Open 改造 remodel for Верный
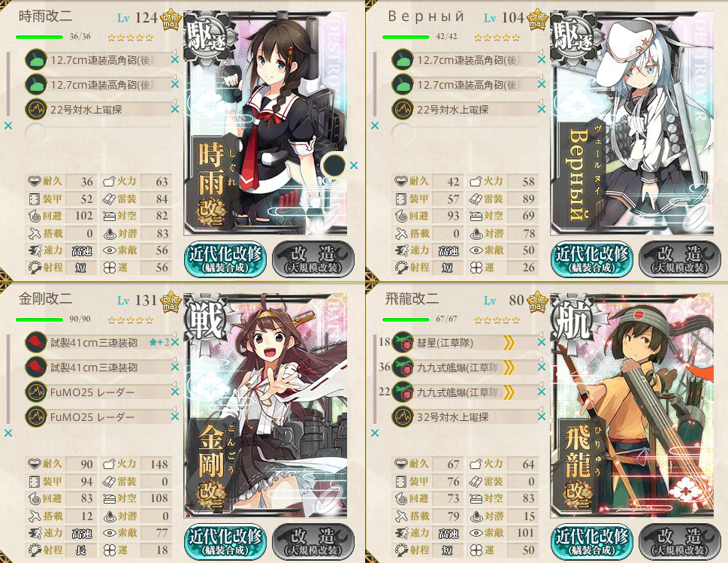The width and height of the screenshot is (728, 563). [x=681, y=259]
